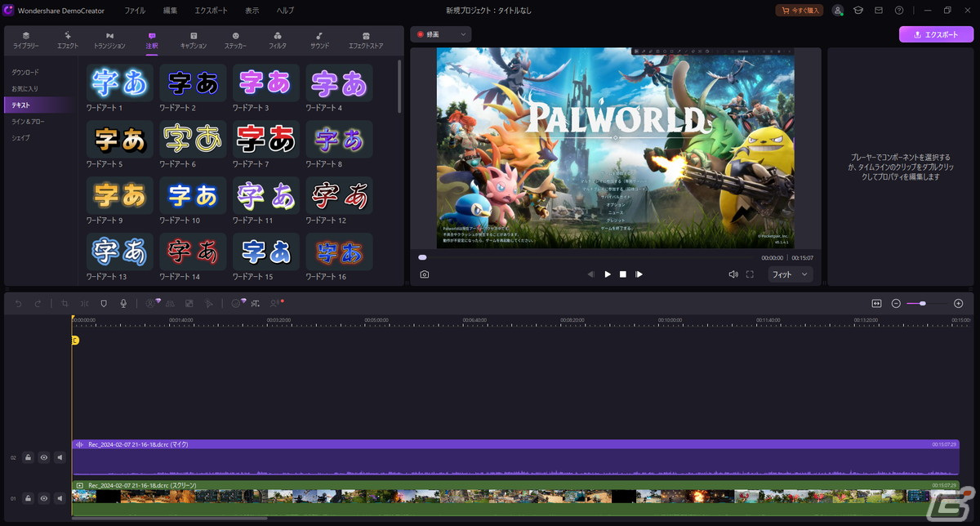
Task: Click the 今すぐ購入 buy now button
Action: point(800,11)
